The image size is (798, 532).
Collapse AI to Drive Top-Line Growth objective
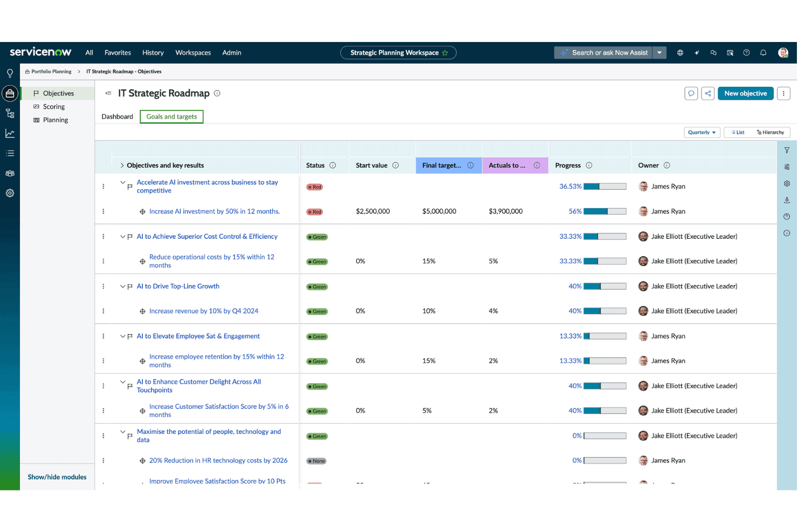click(x=122, y=286)
